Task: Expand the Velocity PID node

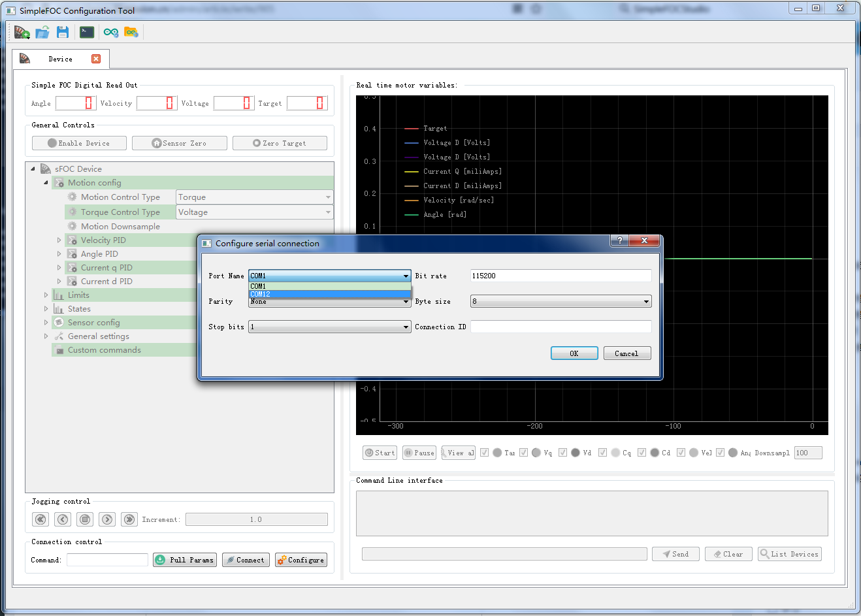Action: [59, 240]
